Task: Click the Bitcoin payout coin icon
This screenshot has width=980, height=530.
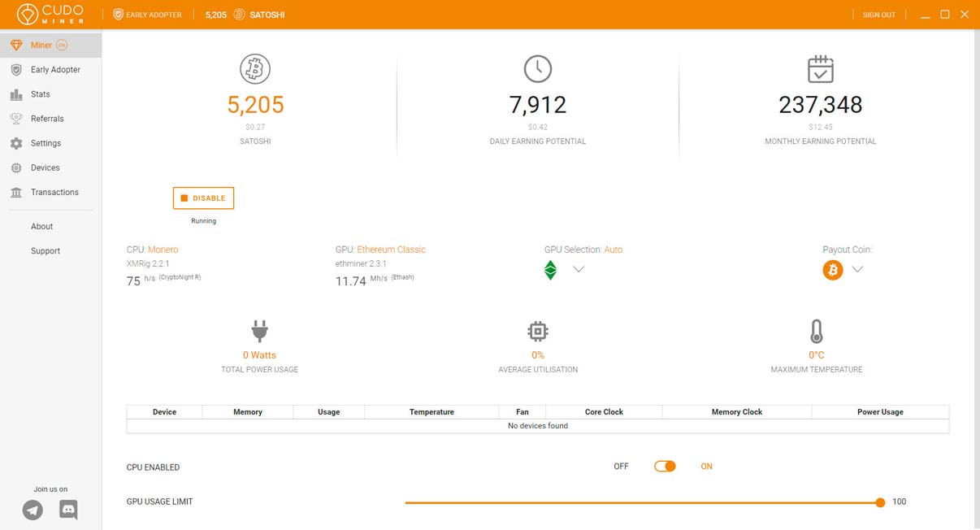Action: [833, 270]
